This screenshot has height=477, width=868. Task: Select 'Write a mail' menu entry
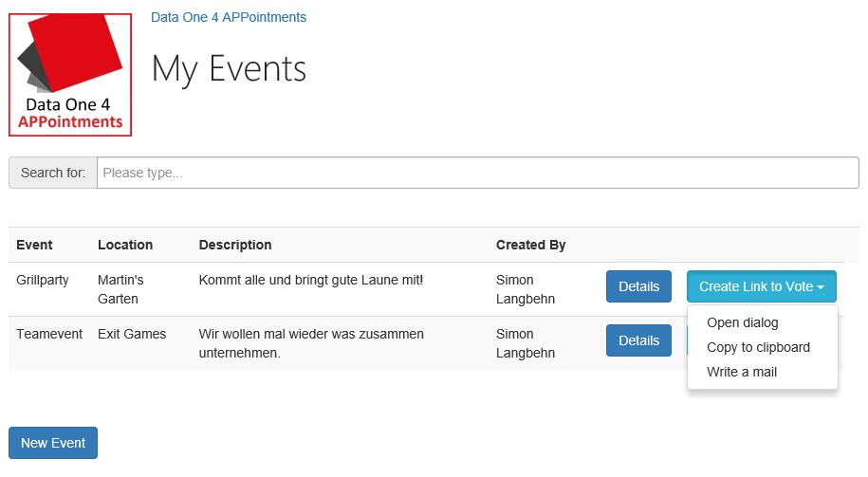coord(741,372)
